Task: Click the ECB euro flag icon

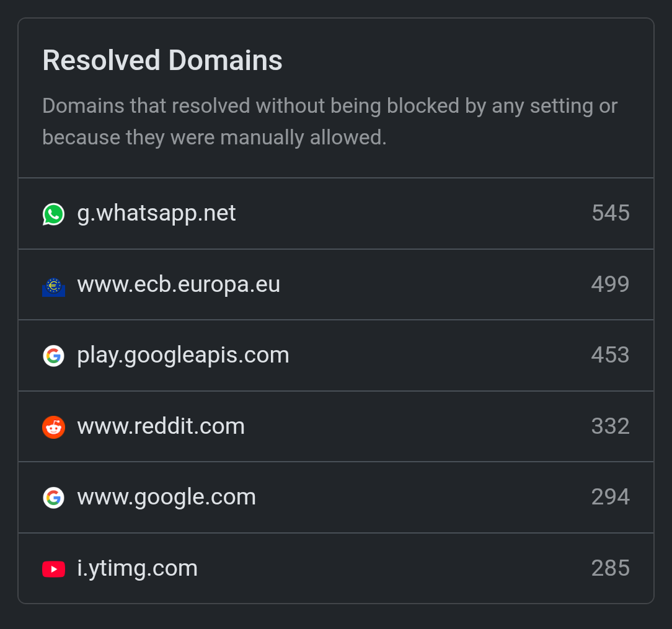Action: click(53, 285)
